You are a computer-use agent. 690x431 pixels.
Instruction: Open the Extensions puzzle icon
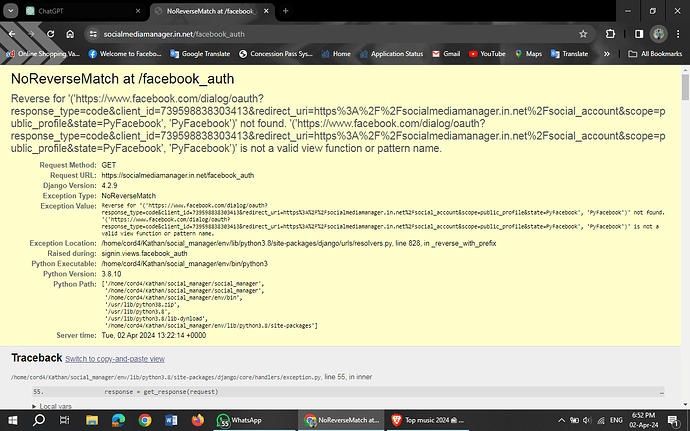pyautogui.click(x=610, y=34)
